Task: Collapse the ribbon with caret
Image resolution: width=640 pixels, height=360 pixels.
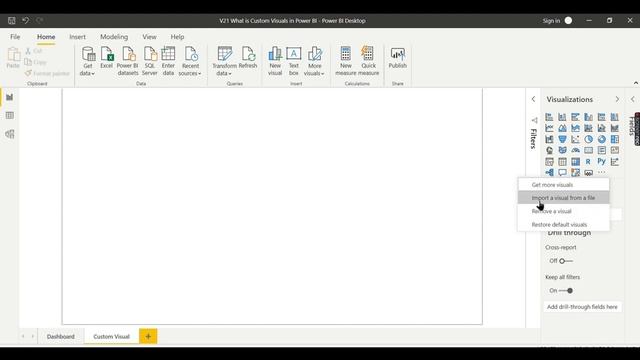Action: coord(636,83)
